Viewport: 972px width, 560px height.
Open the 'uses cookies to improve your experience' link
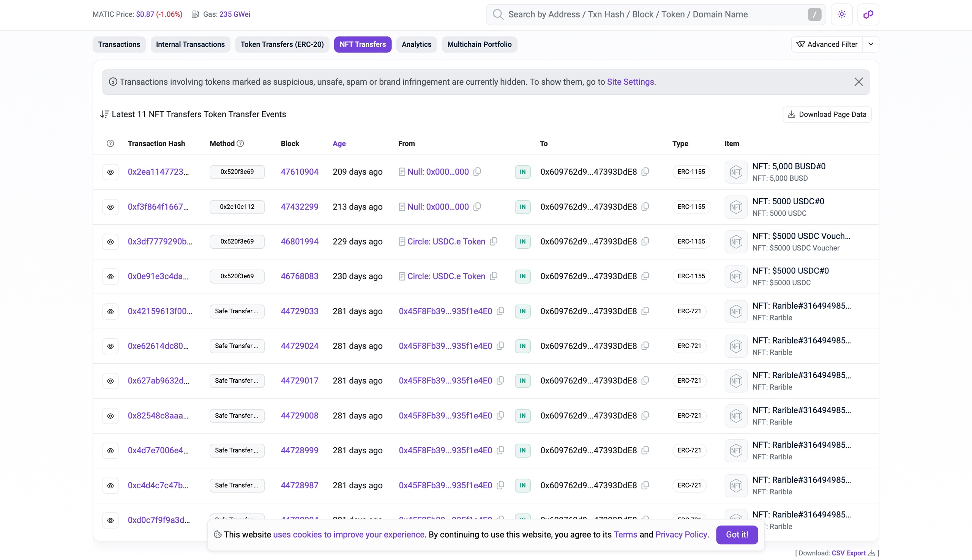click(349, 535)
